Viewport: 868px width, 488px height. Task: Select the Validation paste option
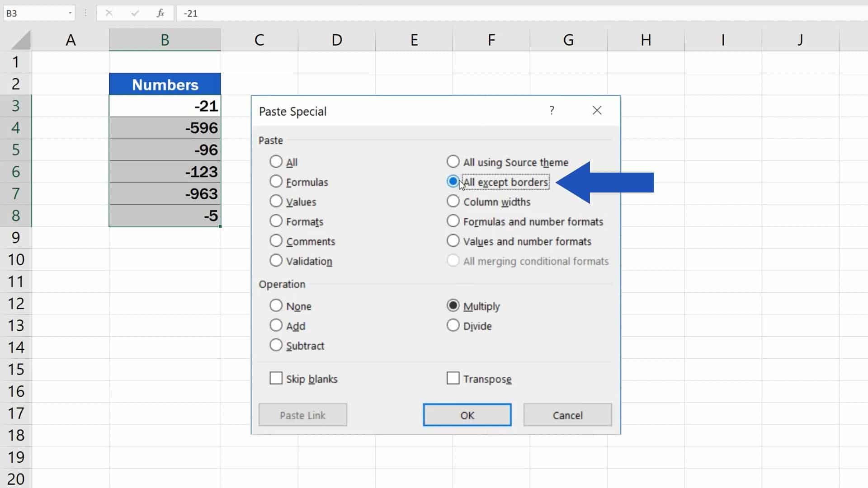[x=276, y=261]
